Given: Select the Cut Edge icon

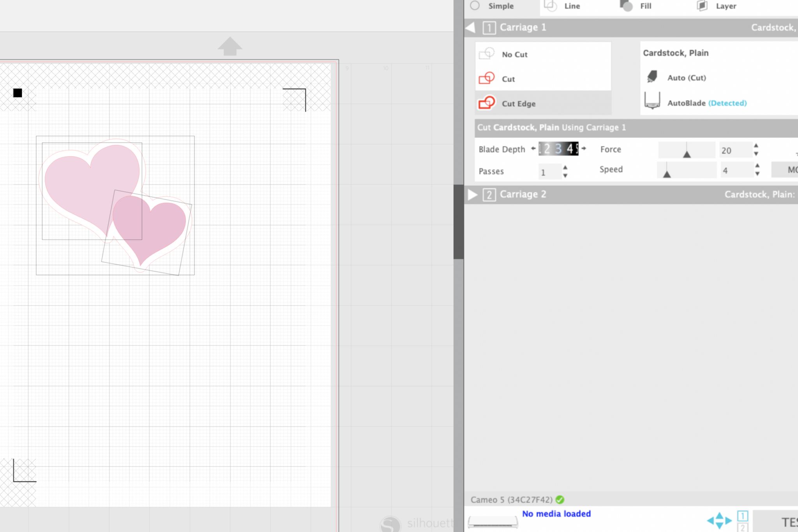Looking at the screenshot, I should pyautogui.click(x=486, y=103).
